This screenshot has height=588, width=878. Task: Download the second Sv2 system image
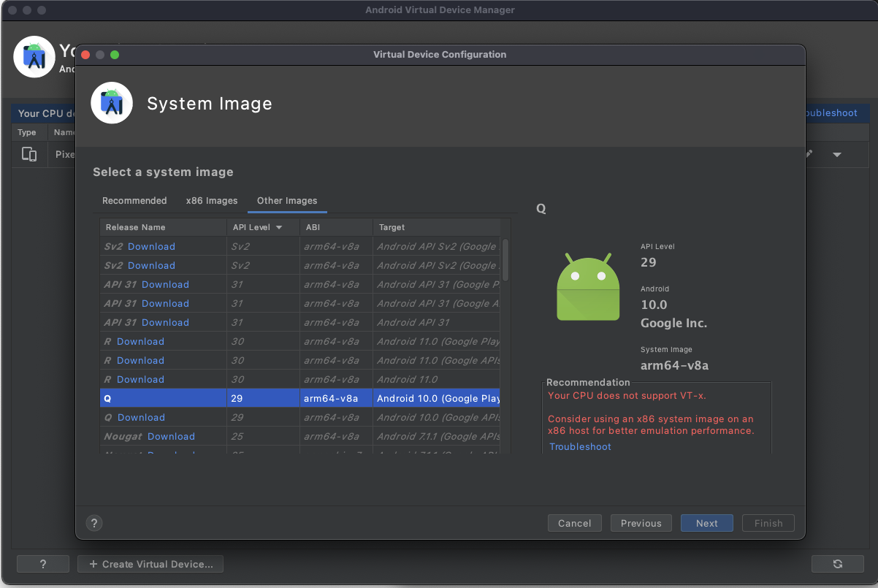point(151,265)
